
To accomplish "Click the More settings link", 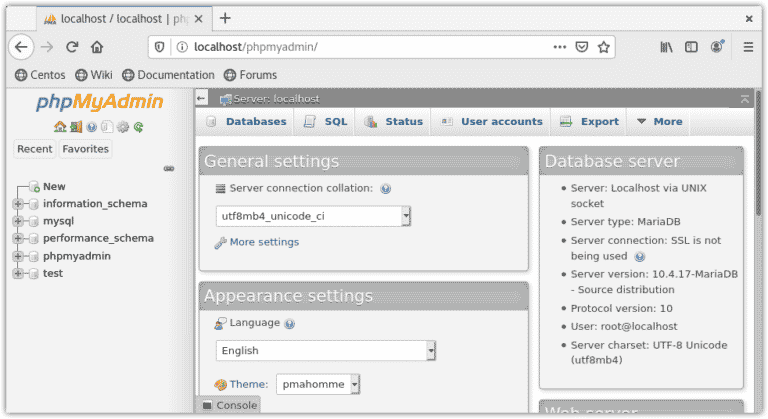I will (x=264, y=242).
